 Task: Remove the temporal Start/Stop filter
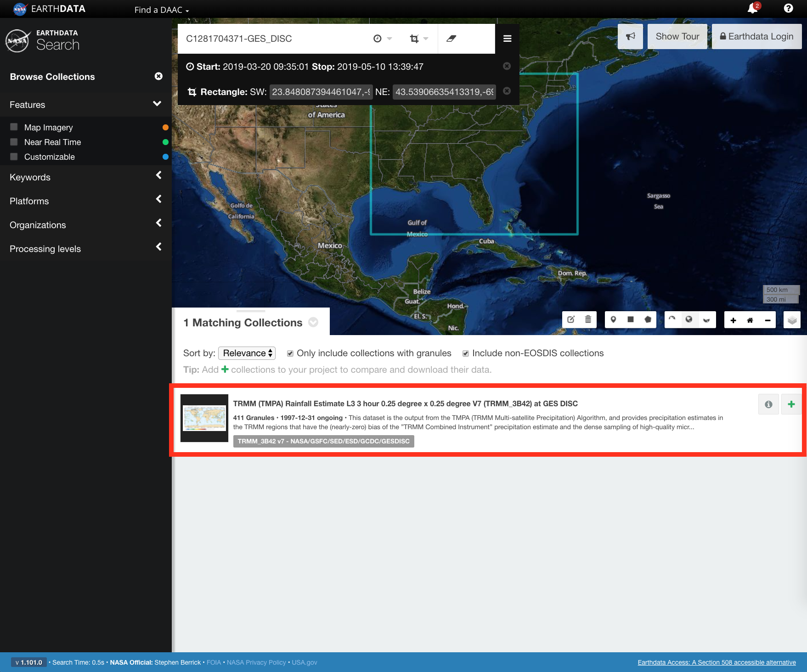pos(507,66)
